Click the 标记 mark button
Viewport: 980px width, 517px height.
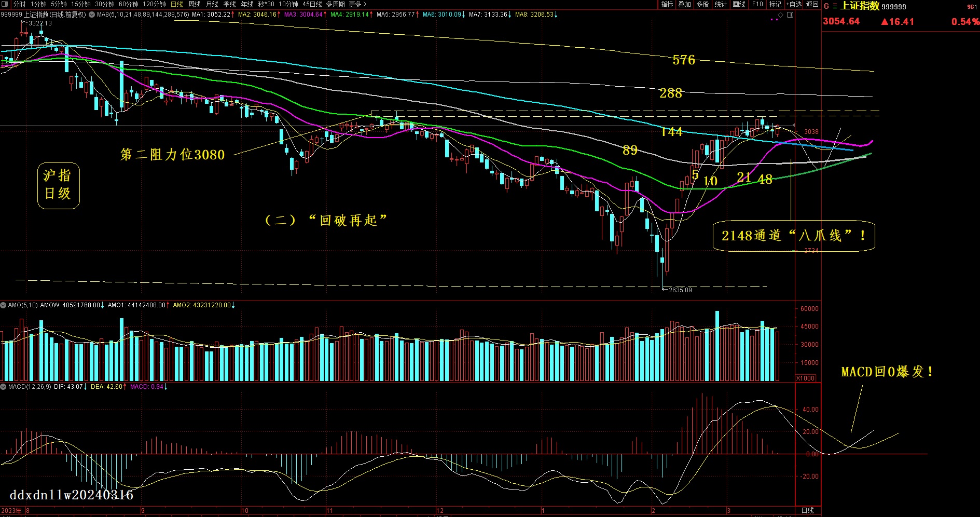pos(775,4)
